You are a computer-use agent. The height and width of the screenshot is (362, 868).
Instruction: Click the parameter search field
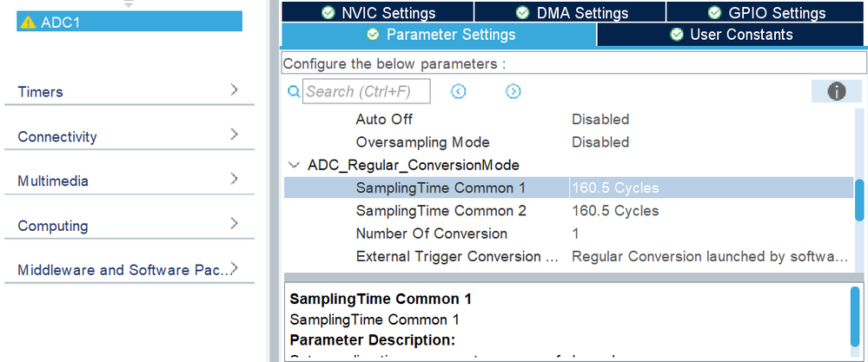pos(368,91)
